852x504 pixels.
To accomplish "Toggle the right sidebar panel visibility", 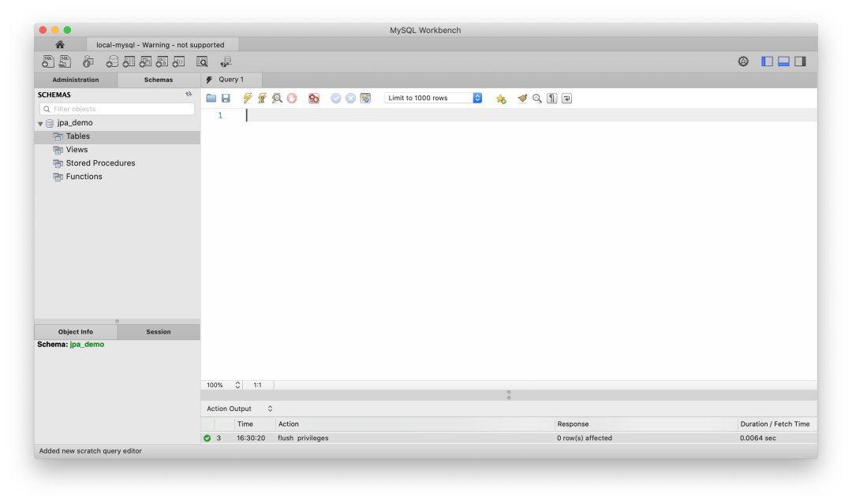I will 800,62.
